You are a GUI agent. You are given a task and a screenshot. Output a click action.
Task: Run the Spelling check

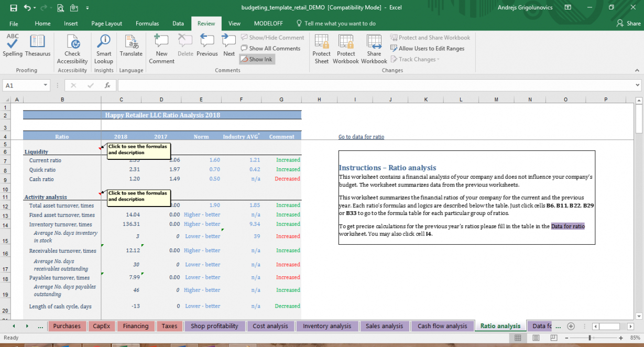[x=13, y=46]
